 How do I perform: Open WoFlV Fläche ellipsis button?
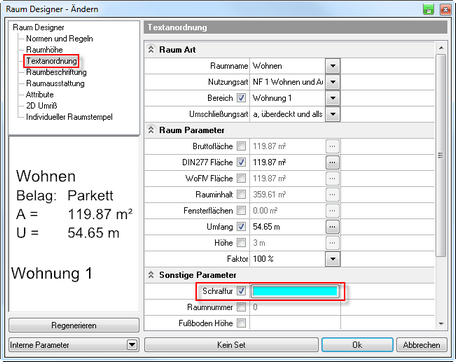pyautogui.click(x=332, y=178)
